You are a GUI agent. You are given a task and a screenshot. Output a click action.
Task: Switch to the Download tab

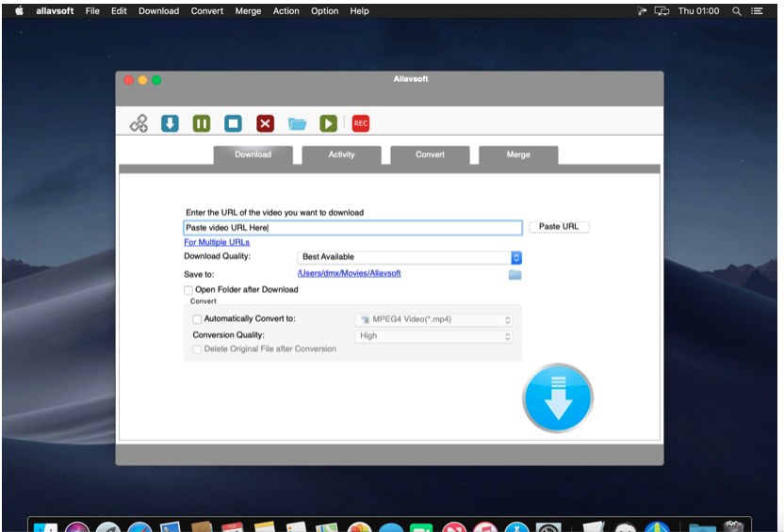coord(253,154)
